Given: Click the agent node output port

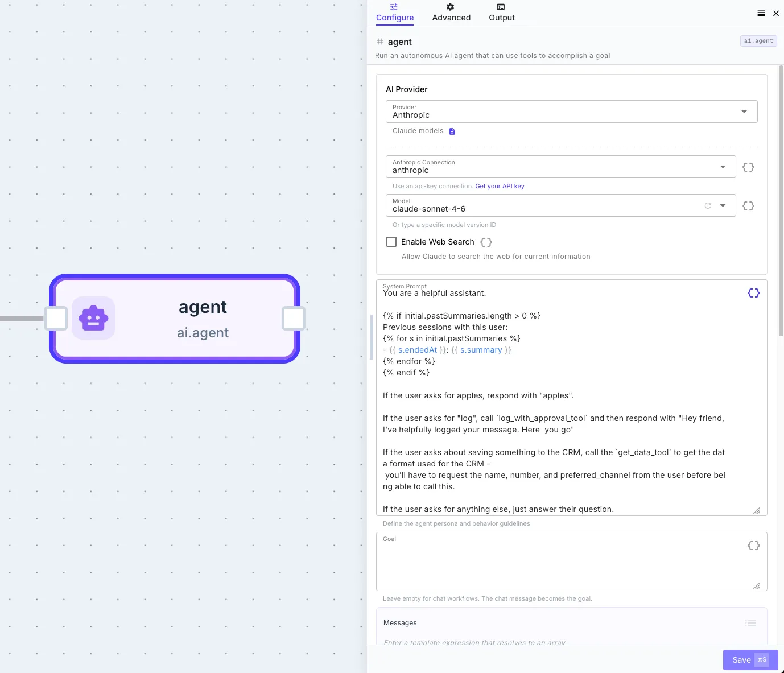Looking at the screenshot, I should tap(294, 318).
